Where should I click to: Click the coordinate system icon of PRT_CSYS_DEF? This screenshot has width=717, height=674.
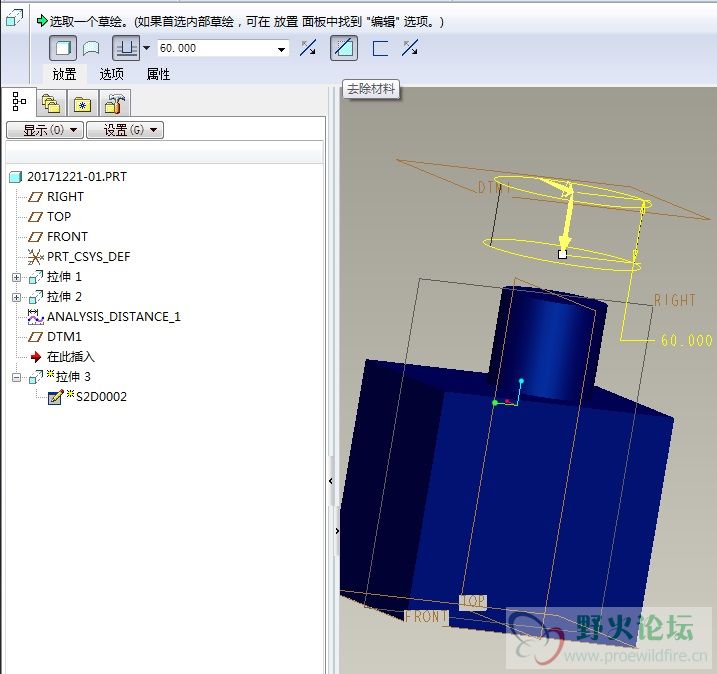coord(35,257)
